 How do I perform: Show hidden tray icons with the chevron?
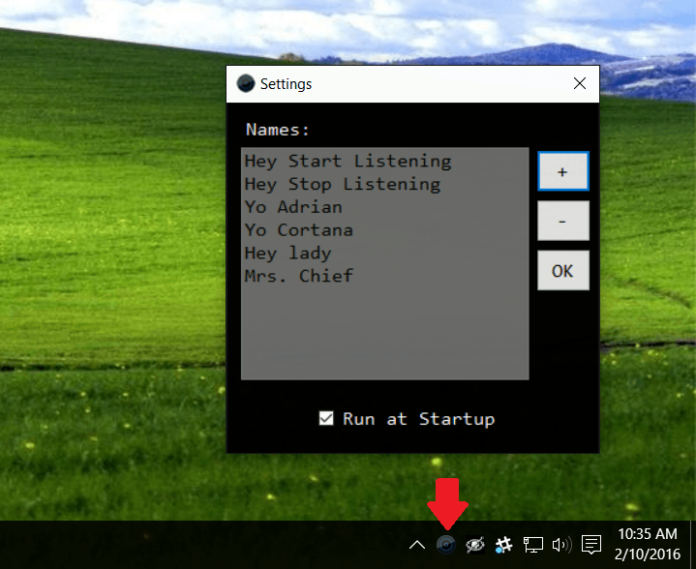[417, 545]
